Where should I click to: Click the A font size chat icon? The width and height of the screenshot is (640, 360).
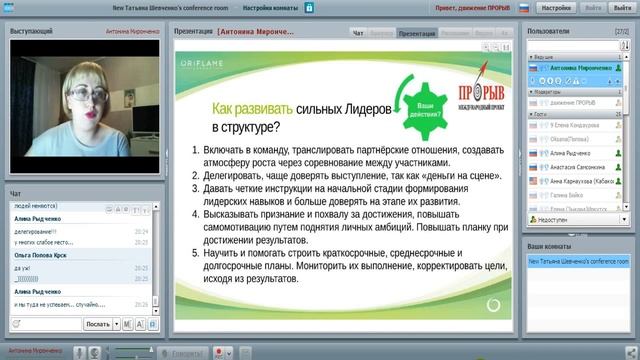(x=140, y=324)
